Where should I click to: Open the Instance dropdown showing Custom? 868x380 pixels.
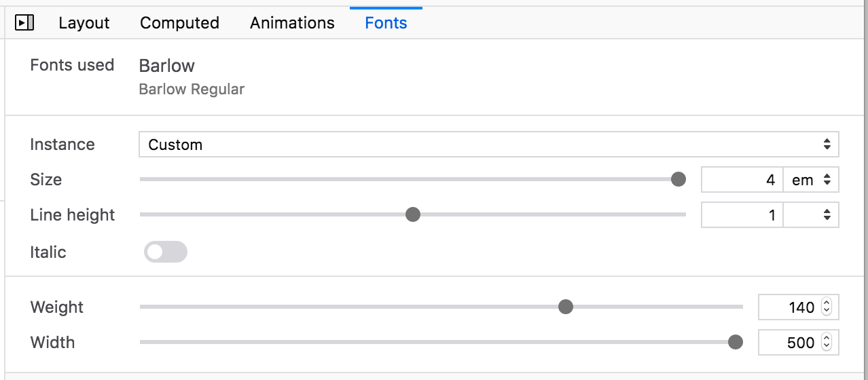(489, 145)
